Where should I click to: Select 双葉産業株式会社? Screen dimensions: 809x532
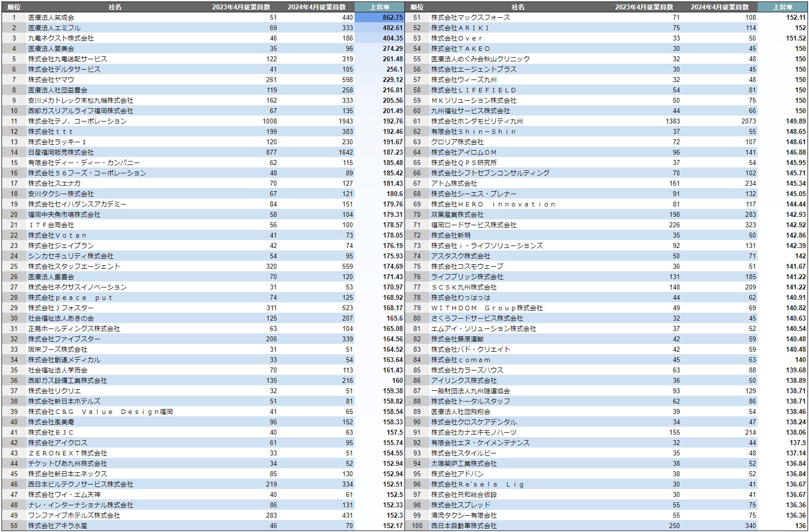click(457, 214)
